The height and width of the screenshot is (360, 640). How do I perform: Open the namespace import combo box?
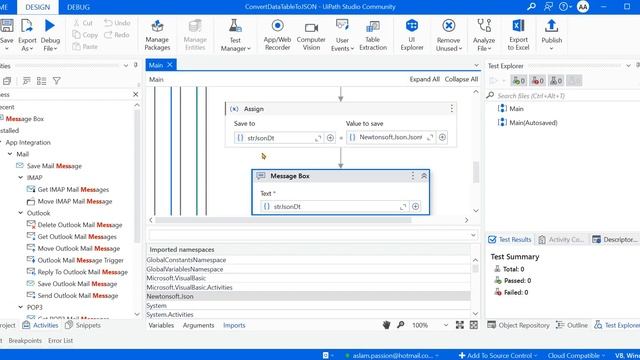point(313,235)
